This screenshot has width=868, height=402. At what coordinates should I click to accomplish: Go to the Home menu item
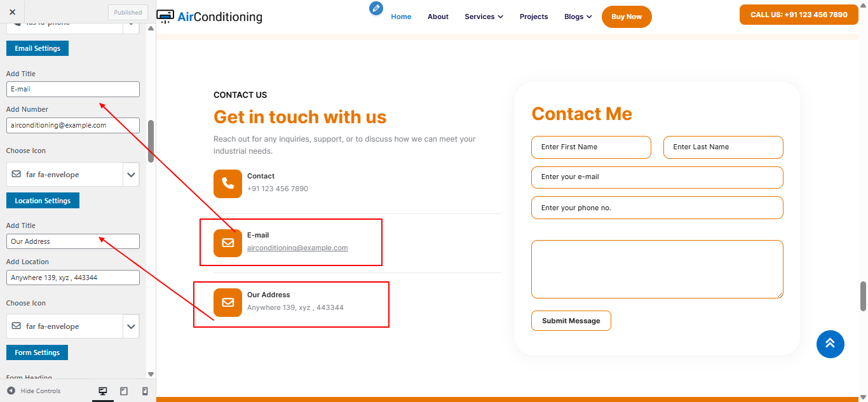[401, 17]
